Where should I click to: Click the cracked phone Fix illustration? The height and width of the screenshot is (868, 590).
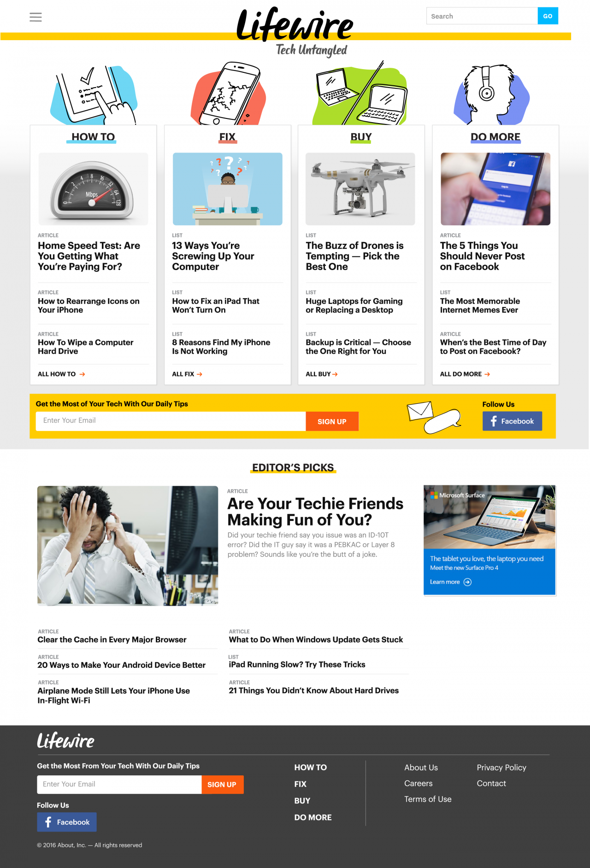tap(228, 94)
